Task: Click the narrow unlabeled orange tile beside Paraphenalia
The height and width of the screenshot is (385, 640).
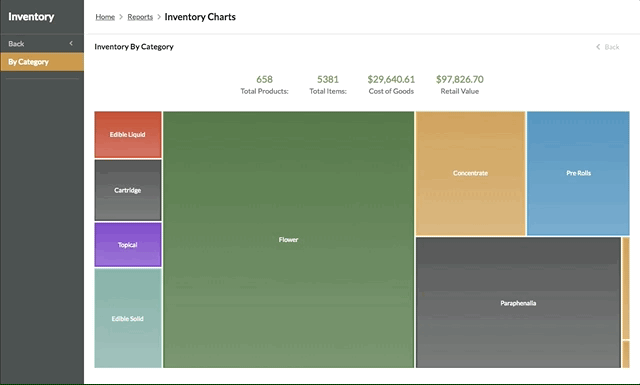Action: (626, 288)
